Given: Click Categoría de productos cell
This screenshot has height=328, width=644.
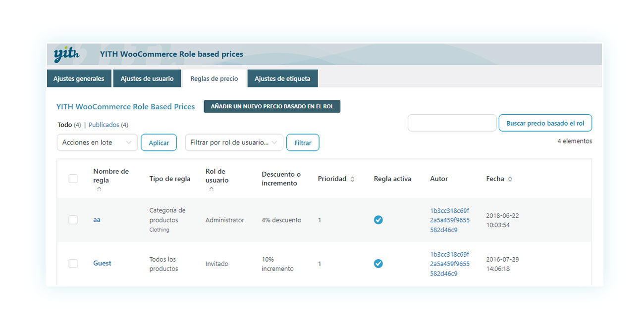Looking at the screenshot, I should [167, 215].
